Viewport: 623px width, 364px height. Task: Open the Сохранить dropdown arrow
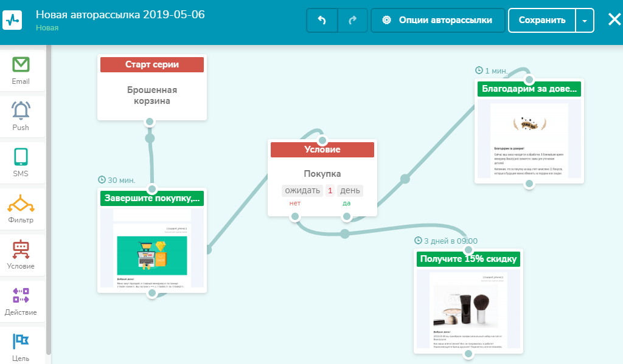pos(584,20)
